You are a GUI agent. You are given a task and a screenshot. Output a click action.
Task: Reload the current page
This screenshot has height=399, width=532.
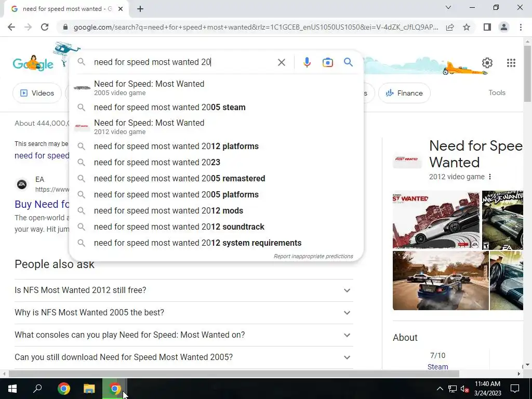point(45,27)
